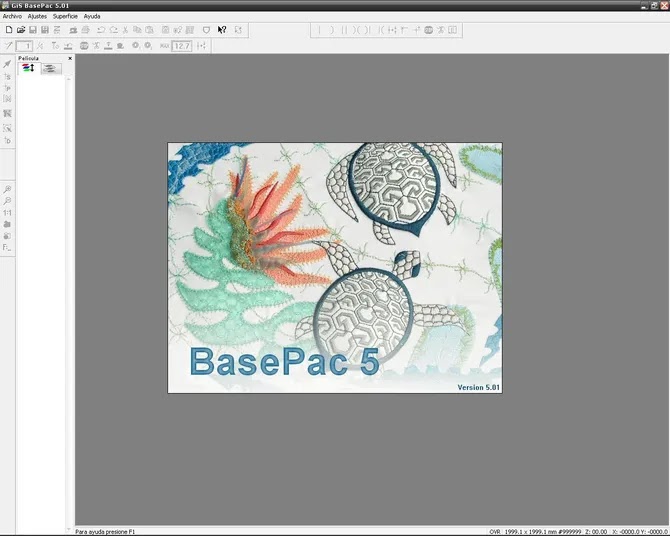Click the double vertical lines shape icon
This screenshot has height=536, width=670.
344,30
